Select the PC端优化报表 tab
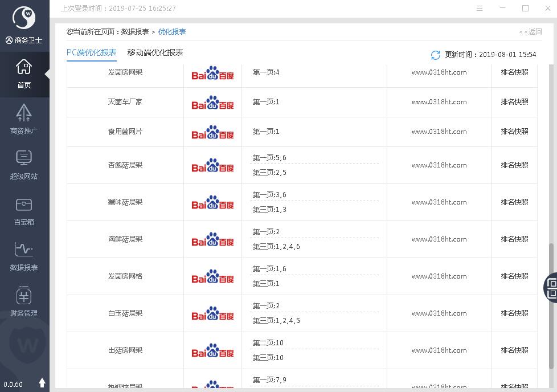 click(x=91, y=52)
